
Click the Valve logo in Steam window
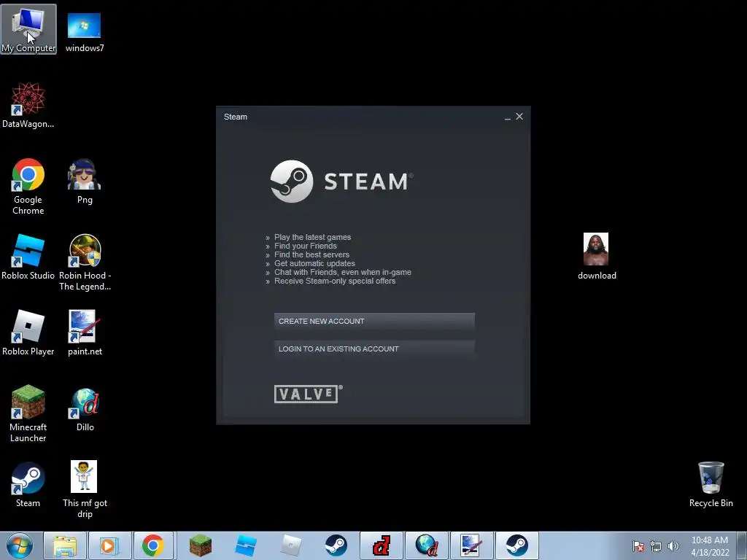coord(308,394)
